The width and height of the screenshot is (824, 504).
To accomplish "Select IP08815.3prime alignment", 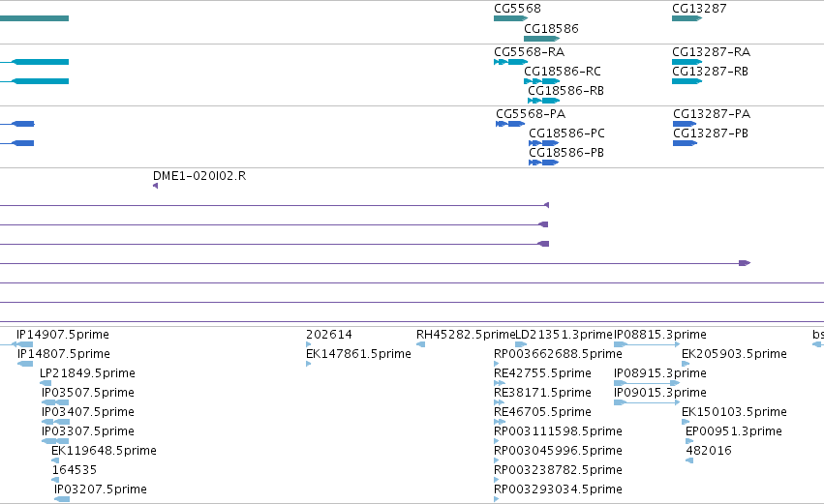I will click(647, 344).
